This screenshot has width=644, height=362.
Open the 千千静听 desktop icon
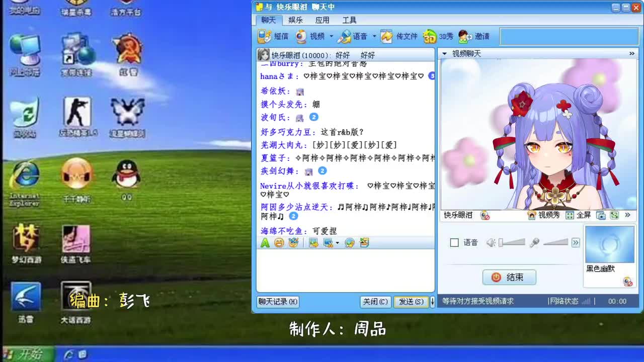click(x=76, y=180)
